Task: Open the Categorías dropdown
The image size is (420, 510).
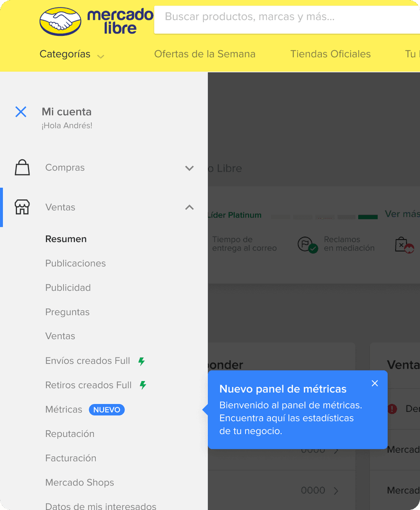Action: click(72, 54)
